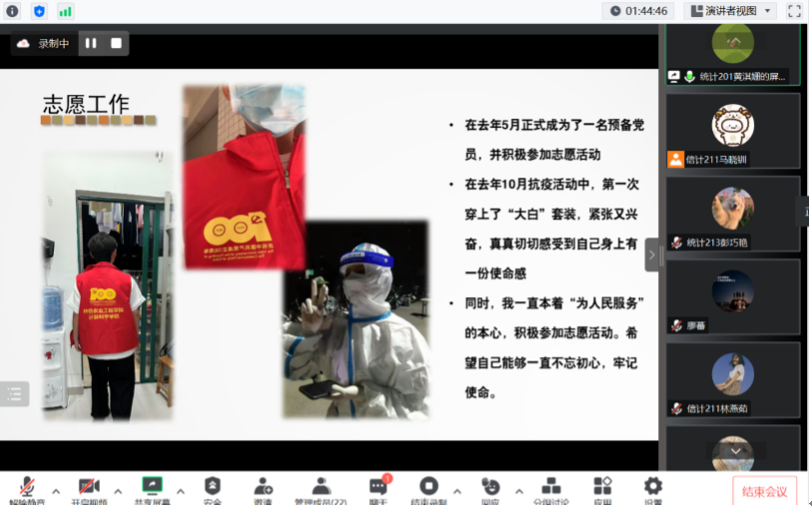812x515 pixels.
Task: Stop the cloud recording
Action: 117,43
